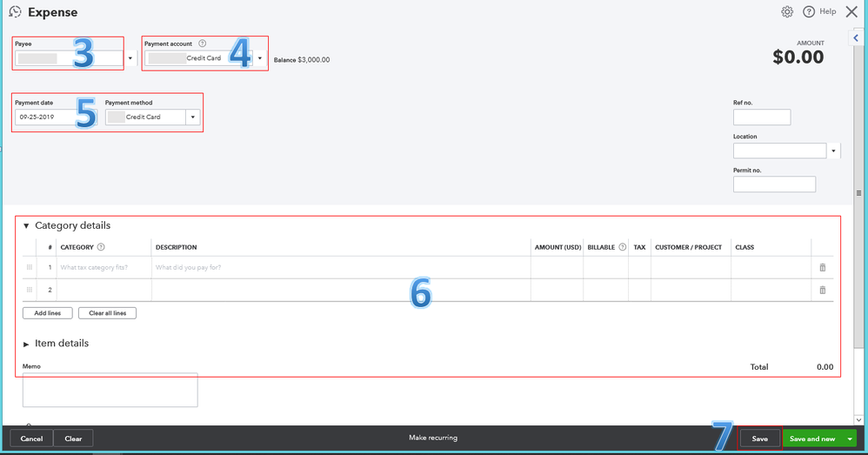Screen dimensions: 868x455
Task: Collapse the Category details section
Action: (26, 226)
